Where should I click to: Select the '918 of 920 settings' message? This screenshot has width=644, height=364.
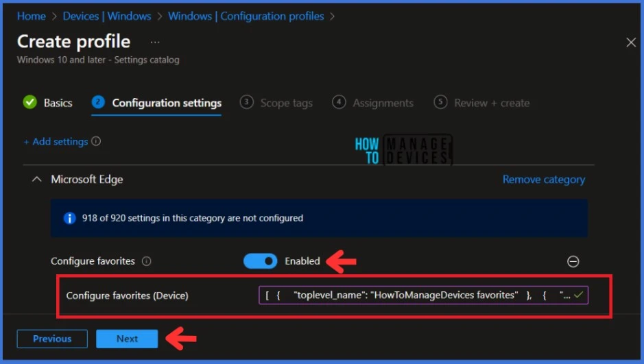(x=193, y=218)
